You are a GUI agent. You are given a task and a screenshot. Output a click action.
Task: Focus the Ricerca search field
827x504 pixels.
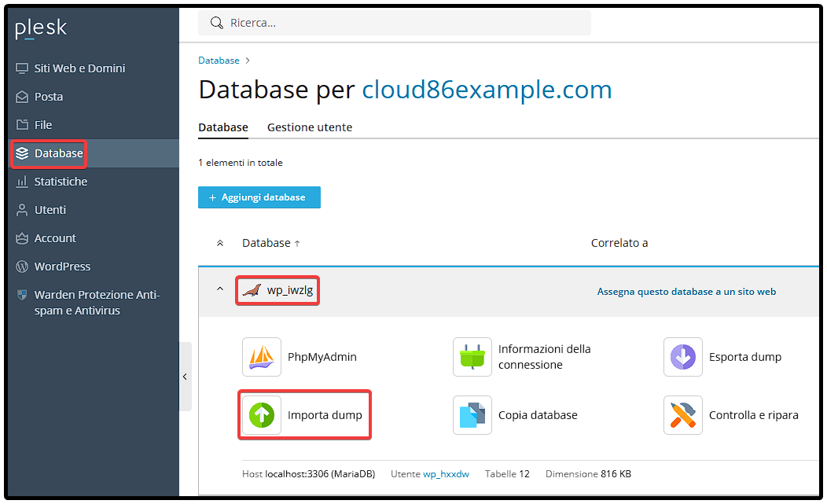(395, 23)
